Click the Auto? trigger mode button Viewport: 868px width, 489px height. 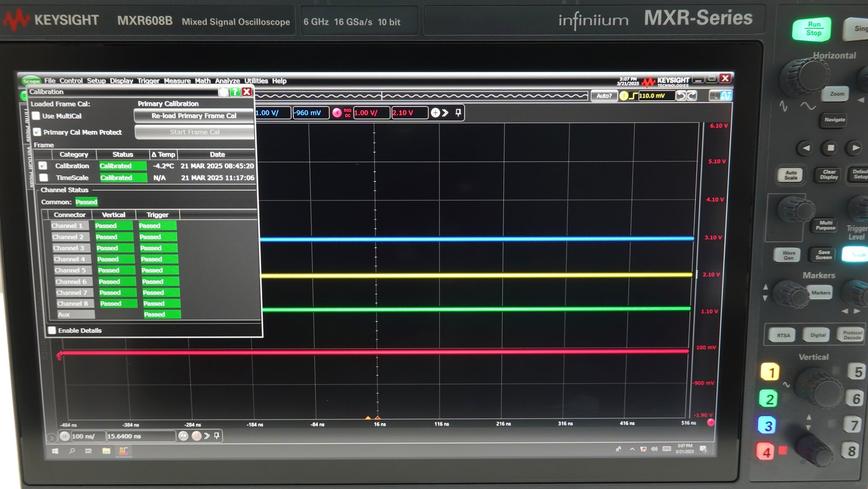pos(604,96)
